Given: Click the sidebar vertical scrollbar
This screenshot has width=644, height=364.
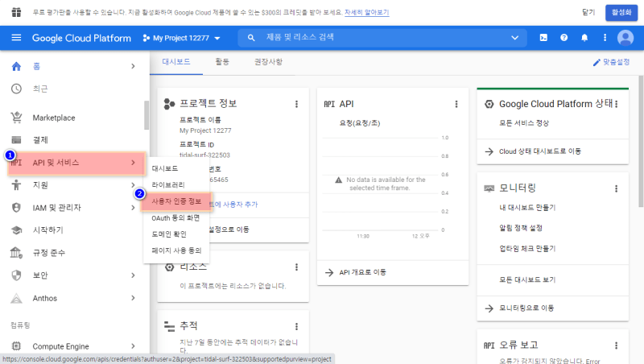Looking at the screenshot, I should 147,115.
